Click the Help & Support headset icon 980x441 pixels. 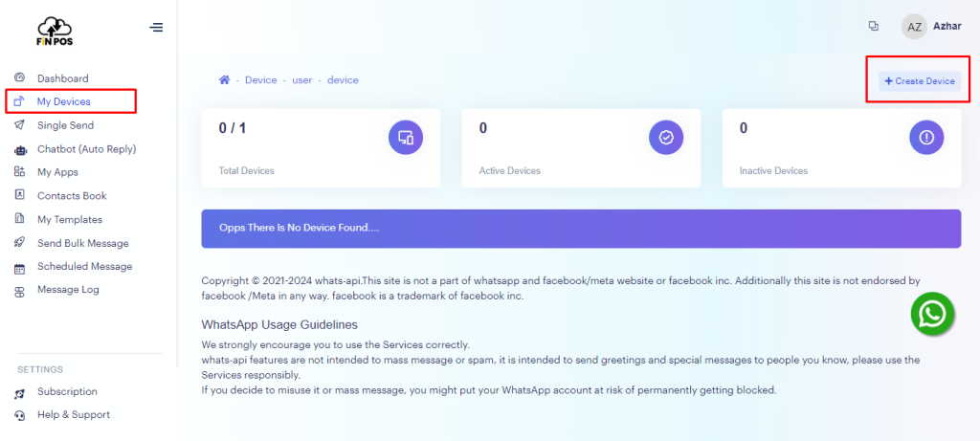(19, 415)
